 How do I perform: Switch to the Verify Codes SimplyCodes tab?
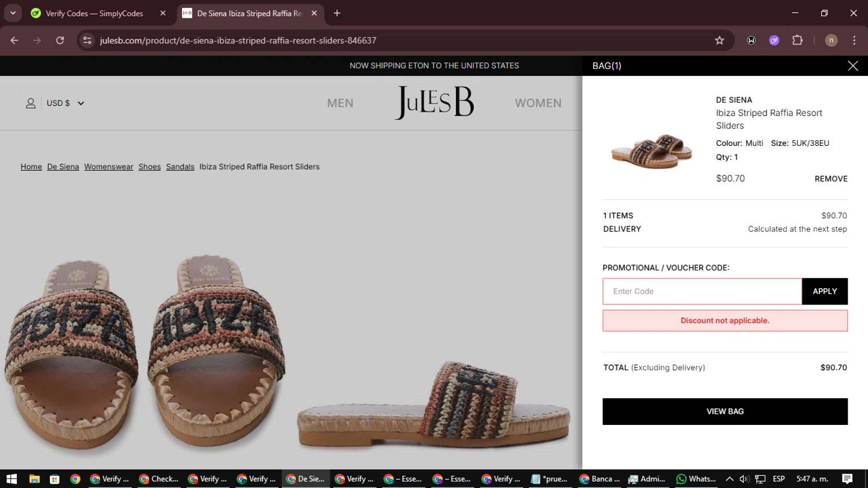[94, 13]
